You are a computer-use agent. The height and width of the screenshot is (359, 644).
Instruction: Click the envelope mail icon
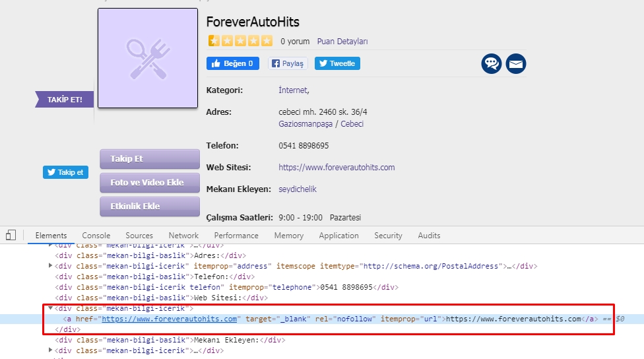[516, 63]
